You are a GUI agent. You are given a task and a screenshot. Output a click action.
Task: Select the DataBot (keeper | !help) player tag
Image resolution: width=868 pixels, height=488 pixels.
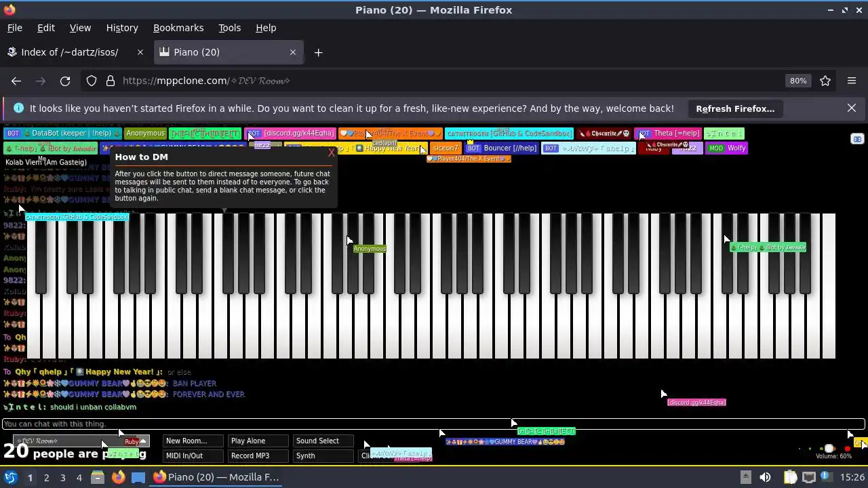click(63, 134)
